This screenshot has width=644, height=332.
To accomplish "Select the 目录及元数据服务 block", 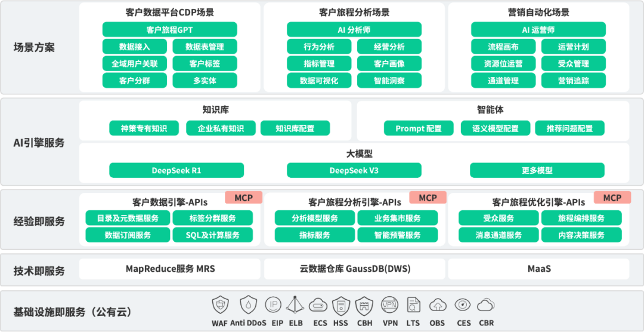I will (128, 218).
